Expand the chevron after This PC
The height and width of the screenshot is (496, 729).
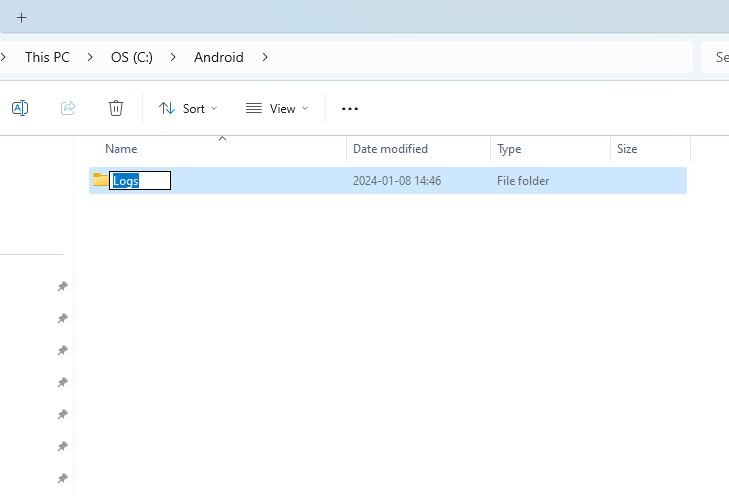click(90, 57)
